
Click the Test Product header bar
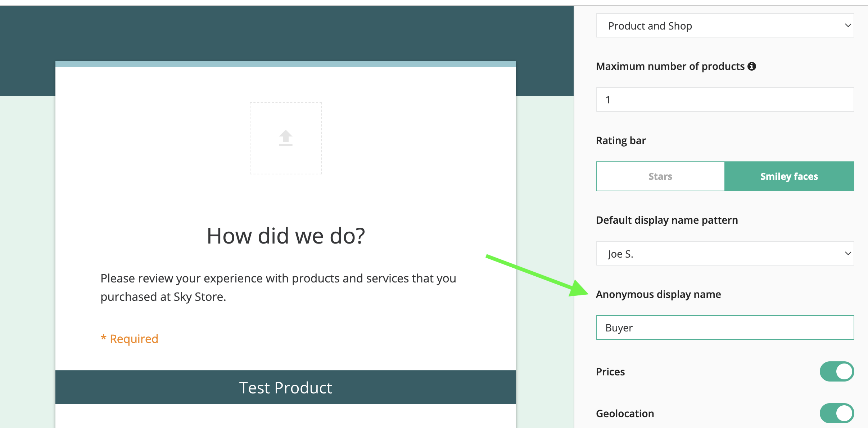click(286, 388)
